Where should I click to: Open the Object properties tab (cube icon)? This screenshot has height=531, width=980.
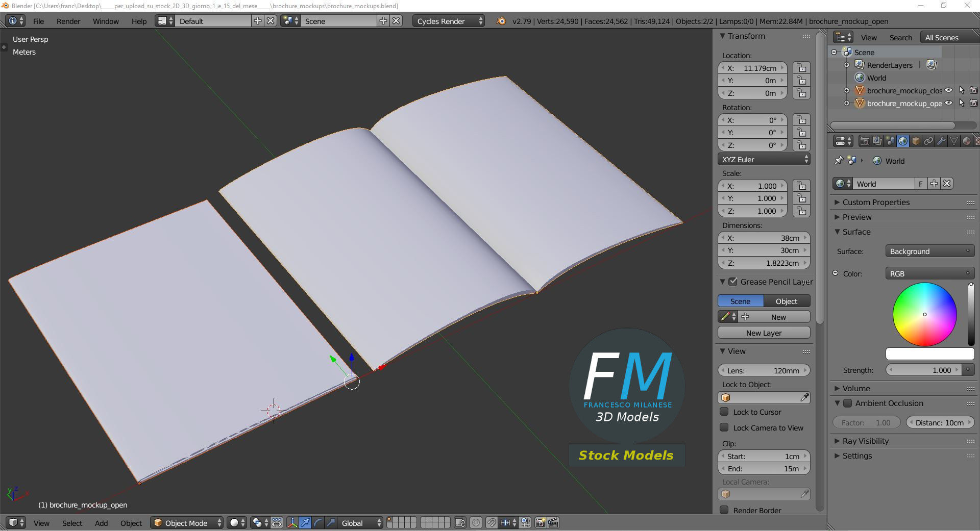pos(916,141)
